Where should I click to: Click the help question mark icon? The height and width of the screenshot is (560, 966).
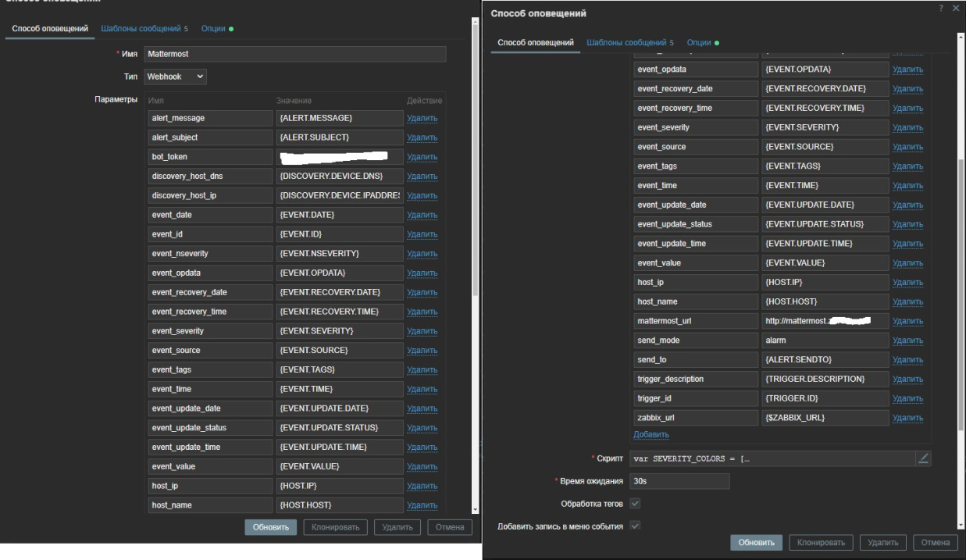click(x=940, y=8)
